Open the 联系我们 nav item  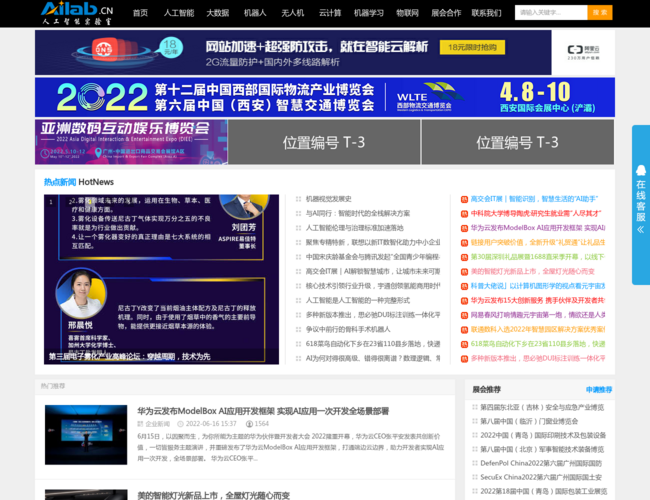point(486,13)
